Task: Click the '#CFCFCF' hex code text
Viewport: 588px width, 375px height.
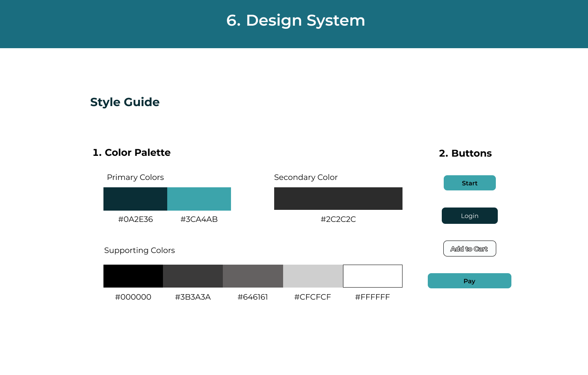Action: tap(313, 297)
